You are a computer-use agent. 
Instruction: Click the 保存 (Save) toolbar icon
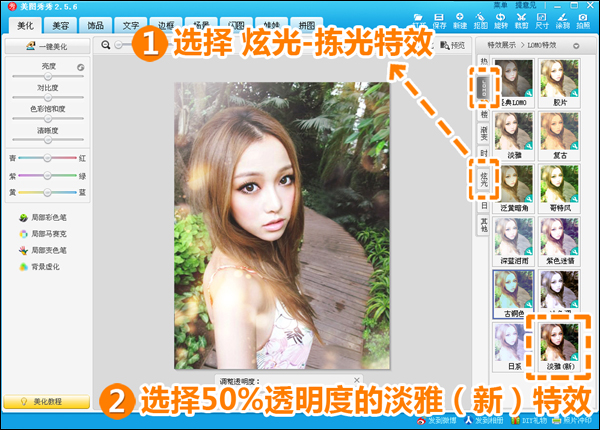coord(441,21)
